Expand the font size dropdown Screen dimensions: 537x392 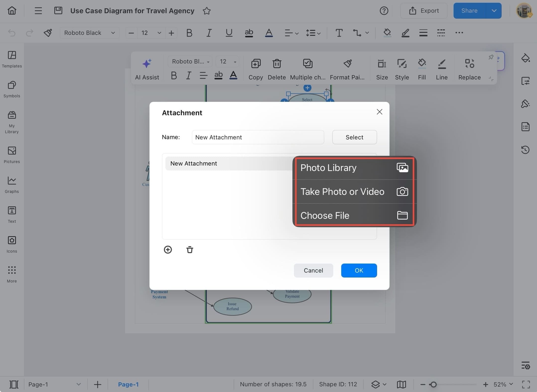[159, 33]
